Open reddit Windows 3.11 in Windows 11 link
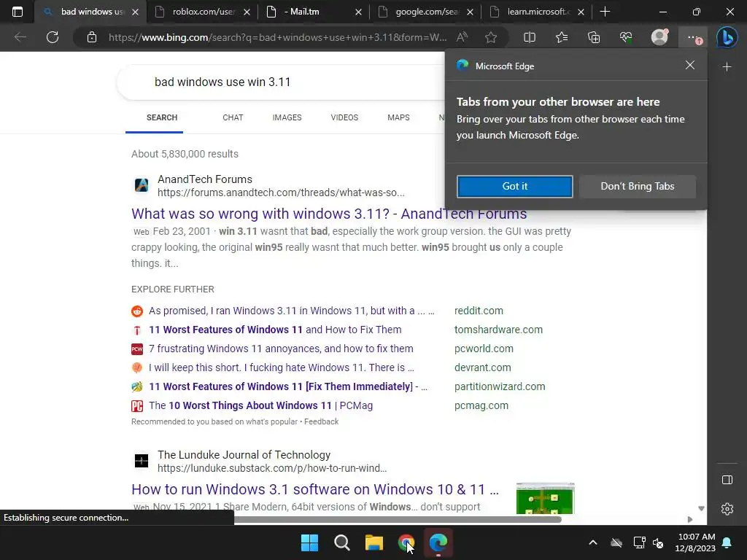This screenshot has height=560, width=747. click(x=292, y=311)
